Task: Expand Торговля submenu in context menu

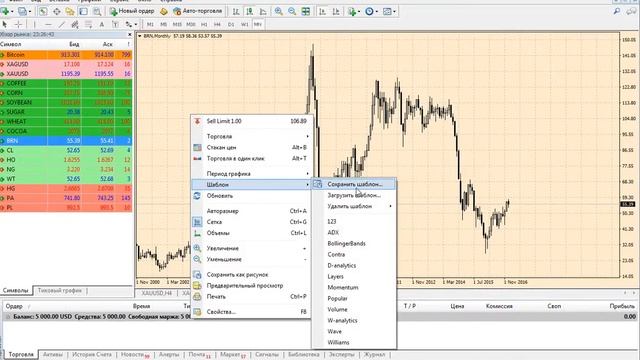Action: coord(252,136)
